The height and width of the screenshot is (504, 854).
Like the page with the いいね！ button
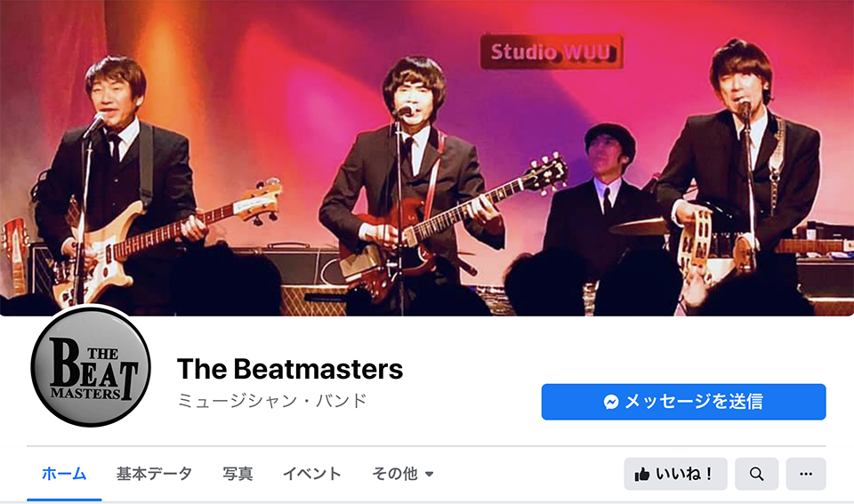tap(675, 474)
